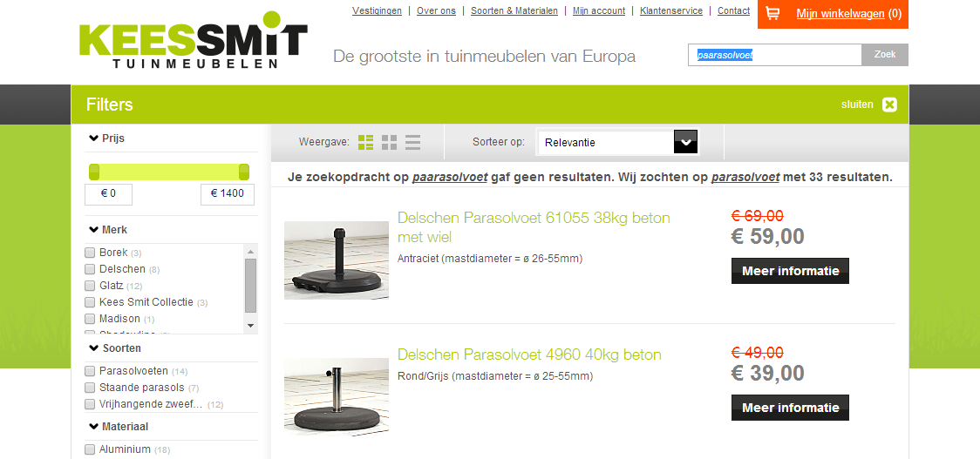Click the shopping cart icon
Image resolution: width=980 pixels, height=459 pixels.
coord(772,13)
